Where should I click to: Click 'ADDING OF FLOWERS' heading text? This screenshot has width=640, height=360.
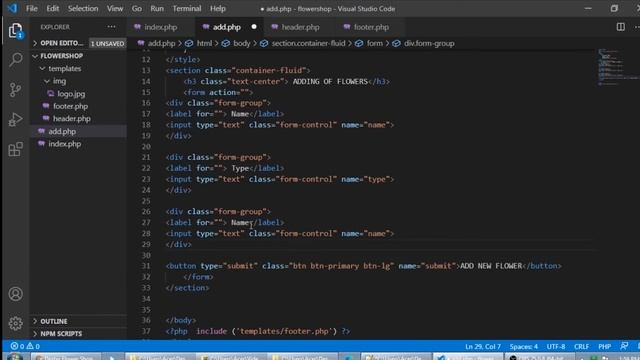click(x=330, y=82)
